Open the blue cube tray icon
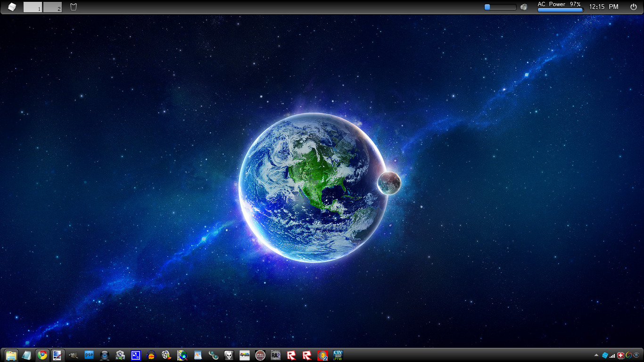The width and height of the screenshot is (644, 362). click(x=605, y=355)
